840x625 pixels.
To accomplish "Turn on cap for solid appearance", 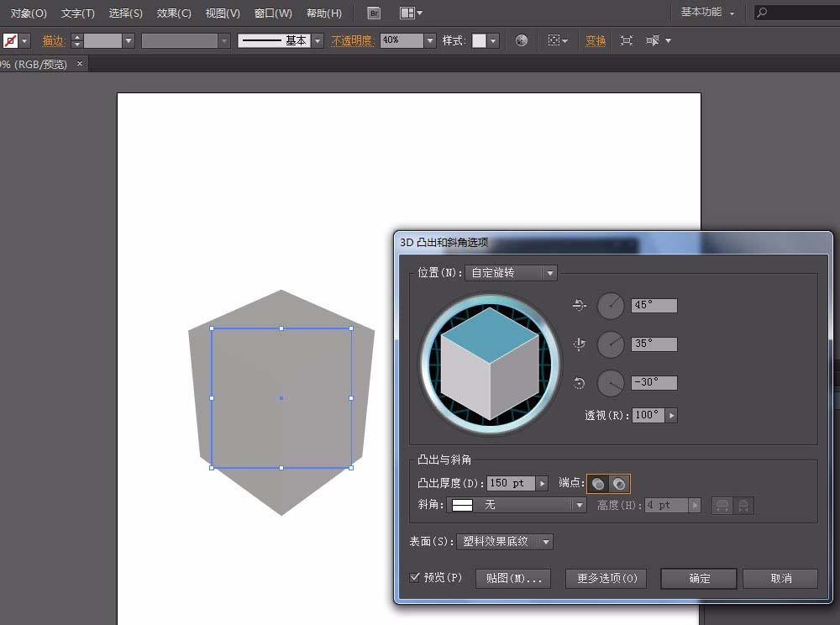I will 598,483.
